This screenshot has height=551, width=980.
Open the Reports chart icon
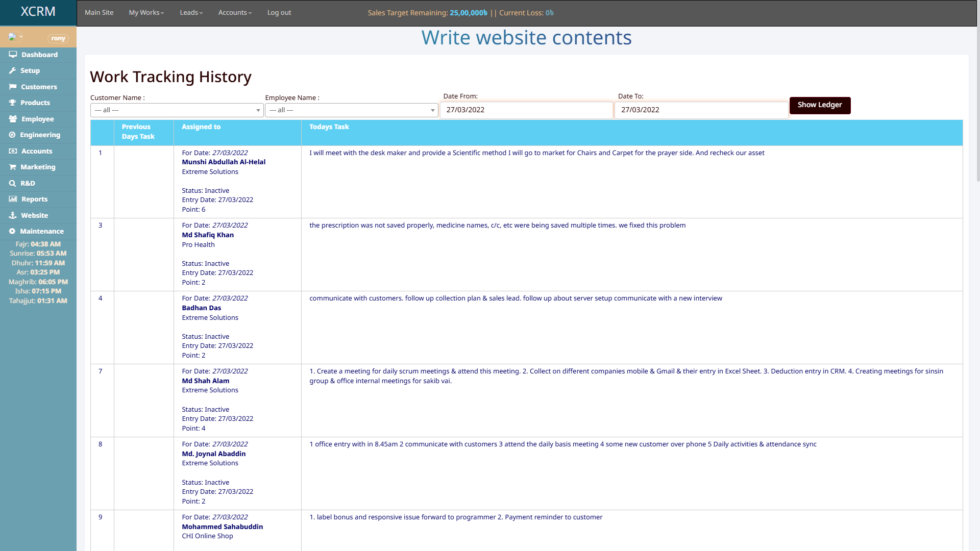pos(12,199)
